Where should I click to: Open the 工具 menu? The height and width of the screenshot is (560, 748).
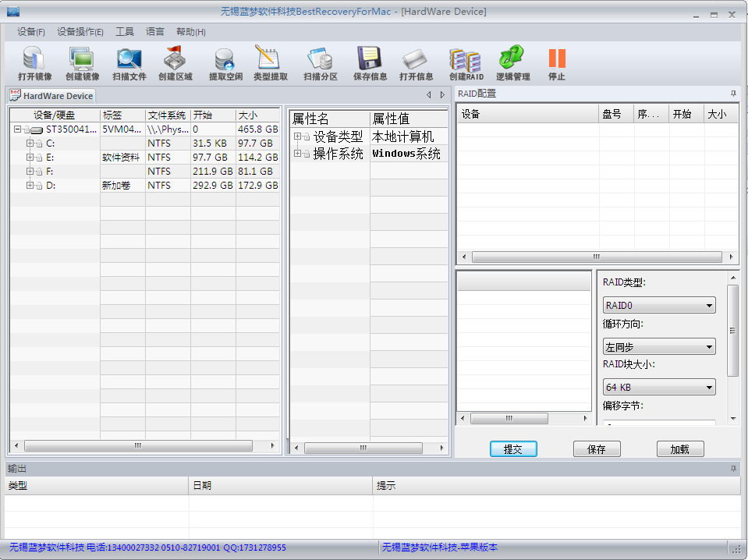125,32
